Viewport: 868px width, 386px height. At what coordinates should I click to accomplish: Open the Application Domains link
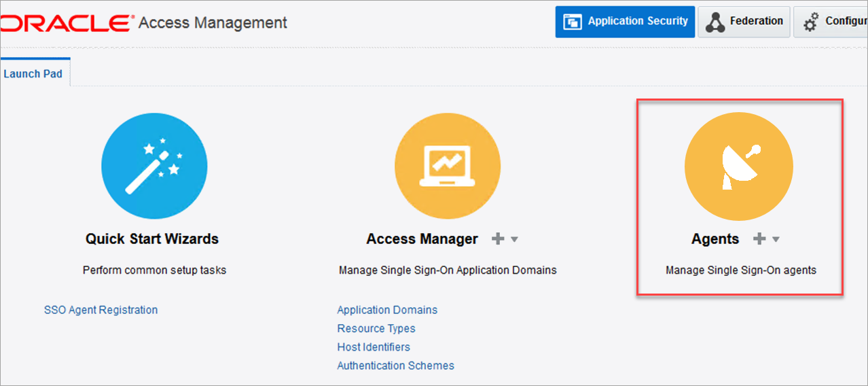click(x=387, y=310)
